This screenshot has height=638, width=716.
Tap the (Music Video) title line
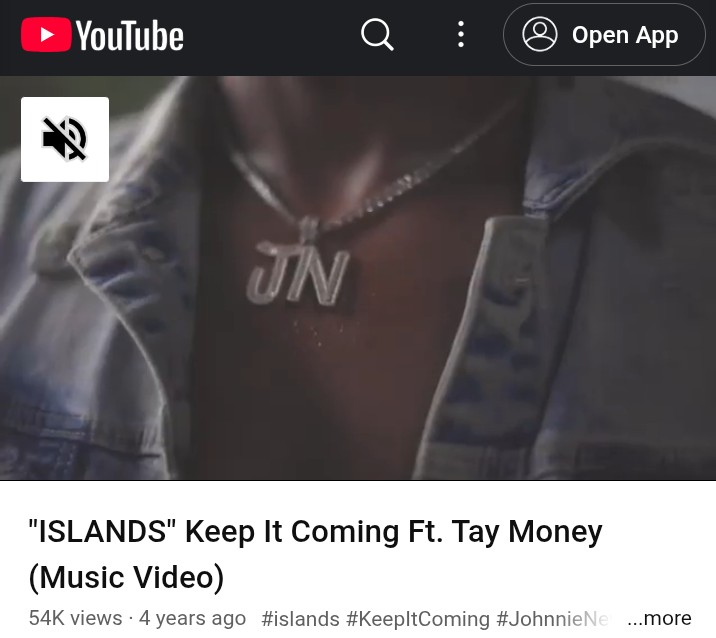[126, 577]
